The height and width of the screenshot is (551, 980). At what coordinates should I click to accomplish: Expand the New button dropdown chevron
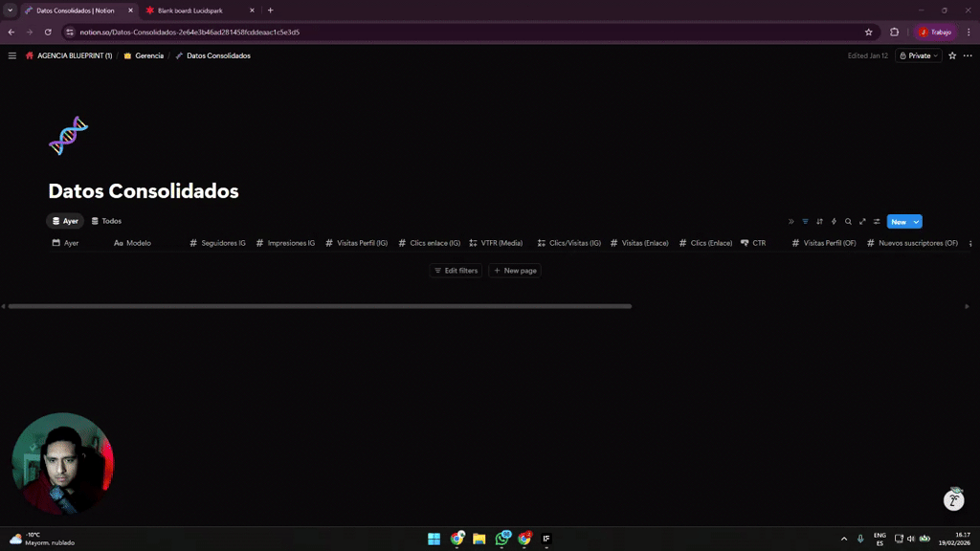click(916, 221)
